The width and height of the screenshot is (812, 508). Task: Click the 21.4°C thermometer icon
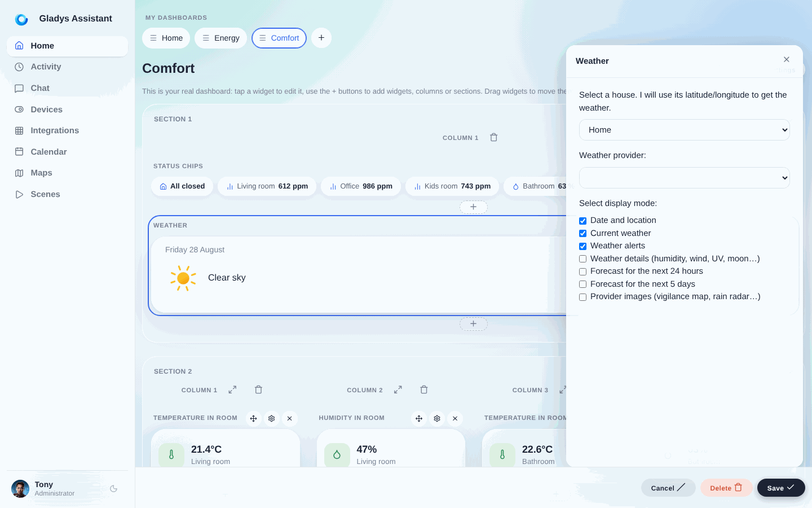click(171, 454)
